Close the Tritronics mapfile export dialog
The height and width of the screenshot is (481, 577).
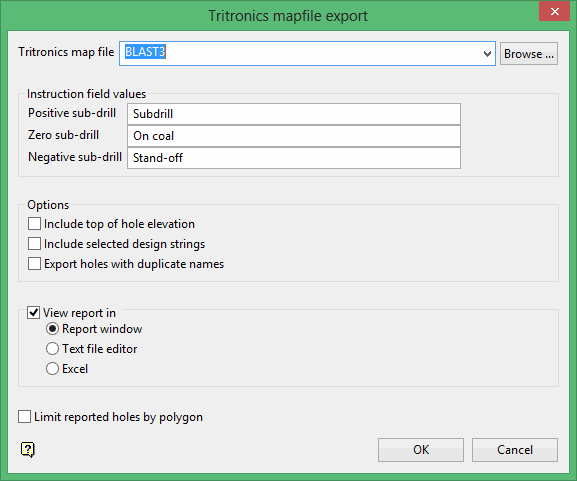[555, 11]
